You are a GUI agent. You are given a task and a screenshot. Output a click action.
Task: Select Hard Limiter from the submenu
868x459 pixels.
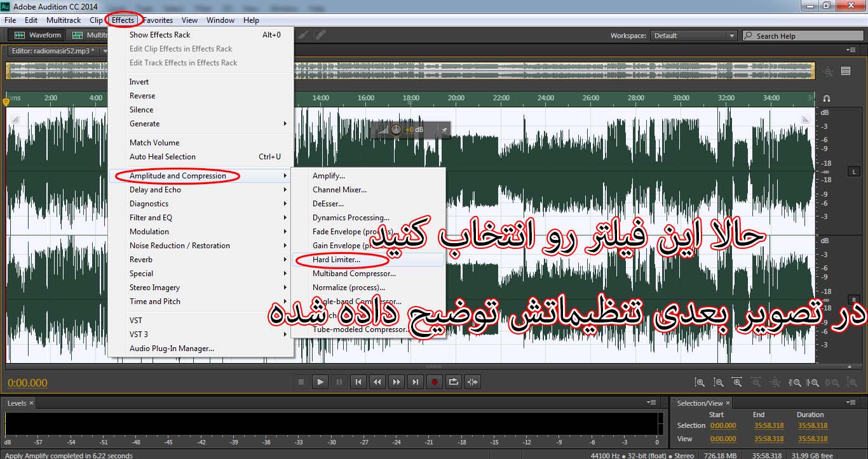click(336, 260)
